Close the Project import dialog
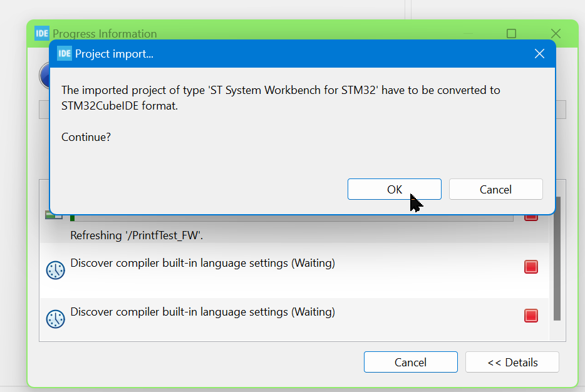 tap(539, 53)
